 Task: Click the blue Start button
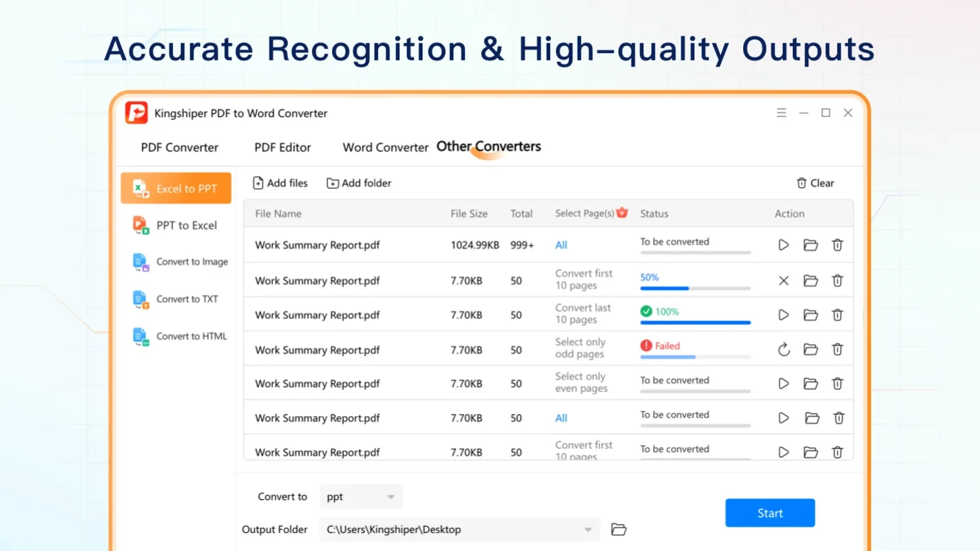[x=770, y=513]
